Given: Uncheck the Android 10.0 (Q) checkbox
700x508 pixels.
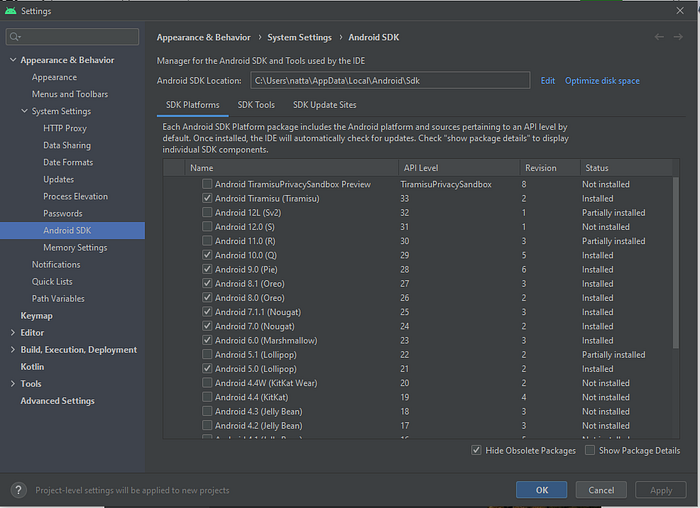Looking at the screenshot, I should click(207, 255).
